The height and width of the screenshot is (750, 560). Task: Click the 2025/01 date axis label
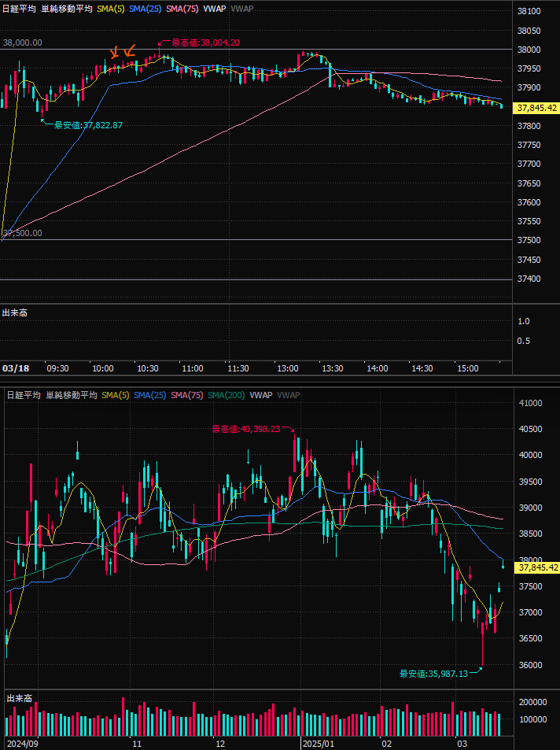[318, 744]
